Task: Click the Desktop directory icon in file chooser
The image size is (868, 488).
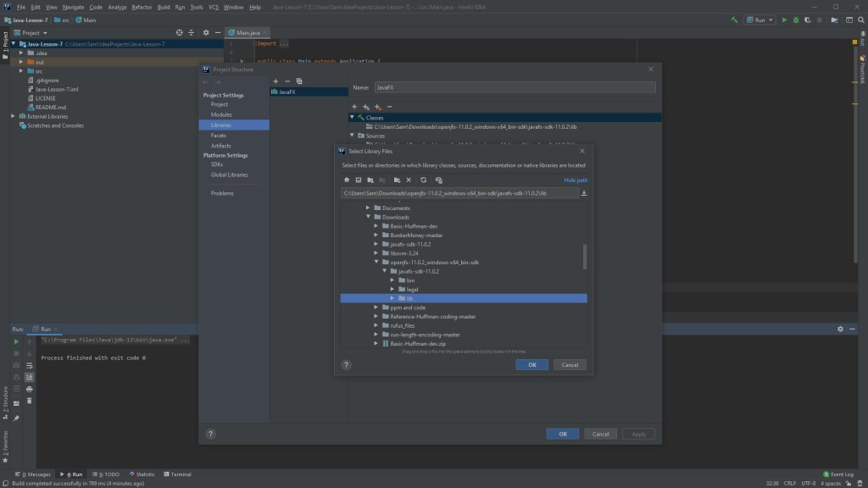Action: coord(359,180)
